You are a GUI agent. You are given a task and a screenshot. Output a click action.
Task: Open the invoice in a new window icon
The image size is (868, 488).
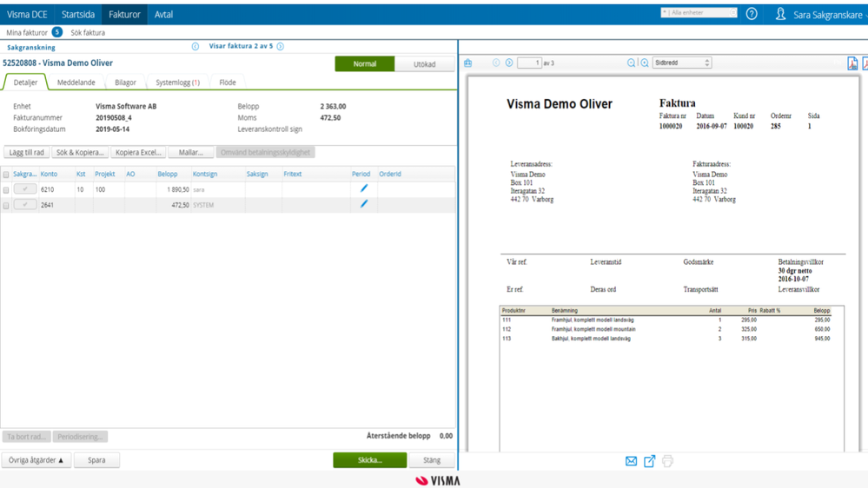tap(649, 461)
